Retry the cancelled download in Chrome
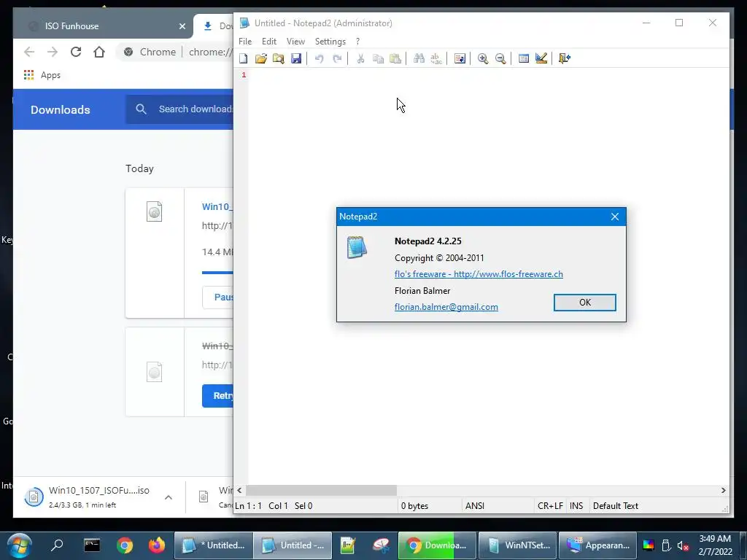Viewport: 747px width, 560px height. coord(218,396)
